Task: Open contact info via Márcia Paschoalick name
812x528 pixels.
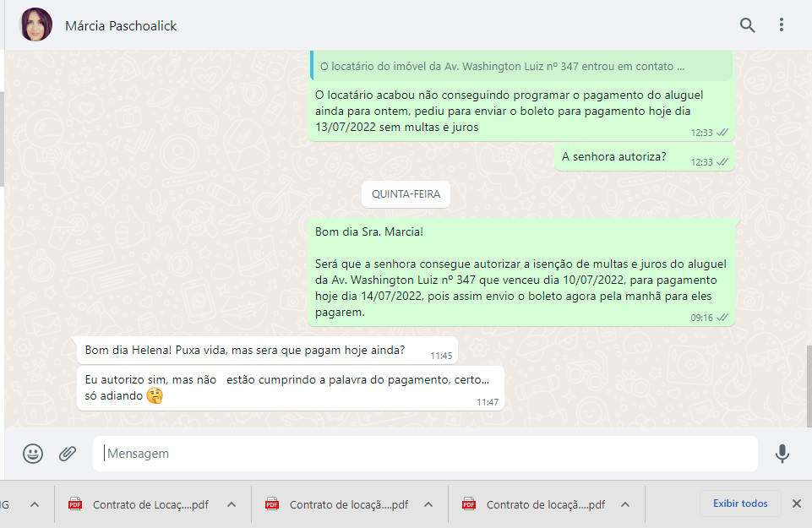Action: click(121, 26)
